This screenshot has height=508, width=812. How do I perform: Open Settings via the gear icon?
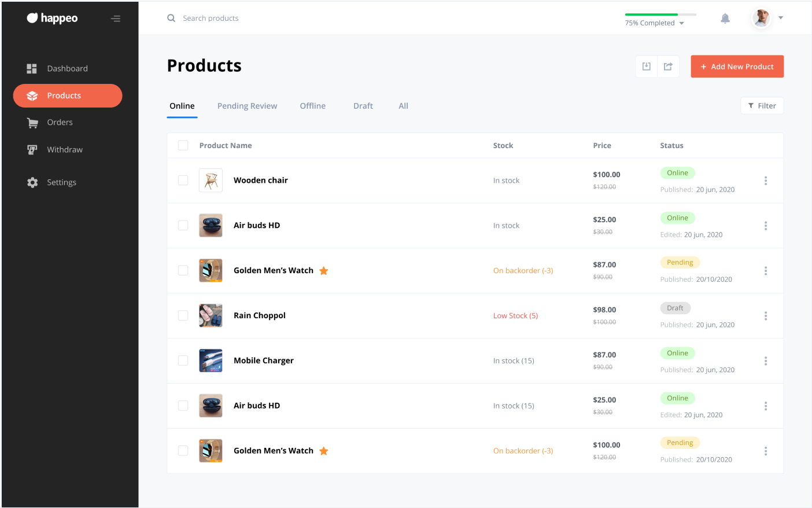pyautogui.click(x=32, y=182)
